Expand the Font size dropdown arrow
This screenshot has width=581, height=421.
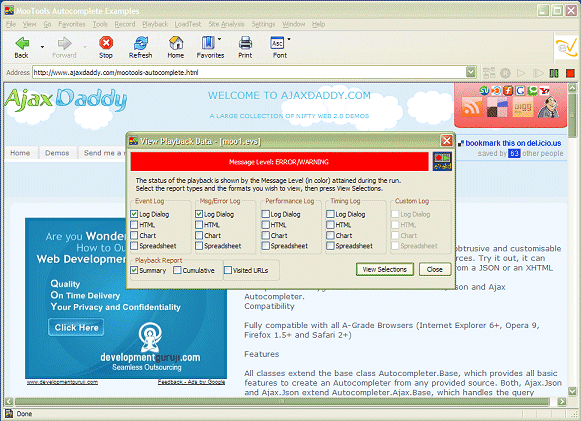(x=289, y=39)
